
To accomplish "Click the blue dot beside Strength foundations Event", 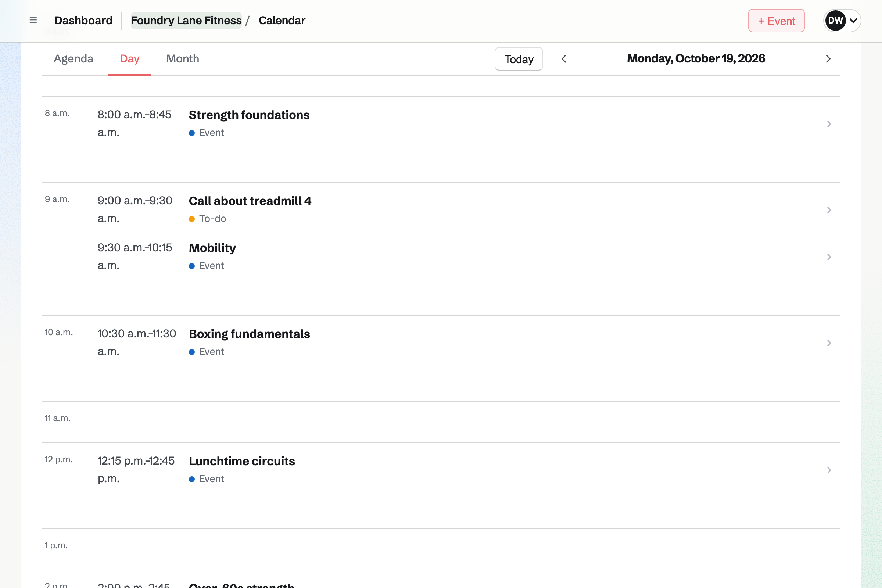I will (191, 133).
